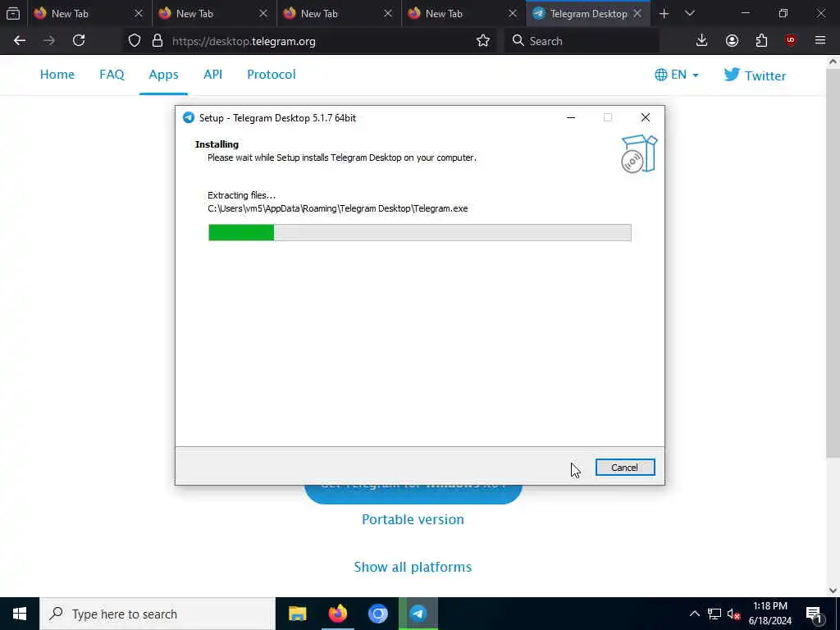Open the Apps page
840x630 pixels.
coord(163,75)
